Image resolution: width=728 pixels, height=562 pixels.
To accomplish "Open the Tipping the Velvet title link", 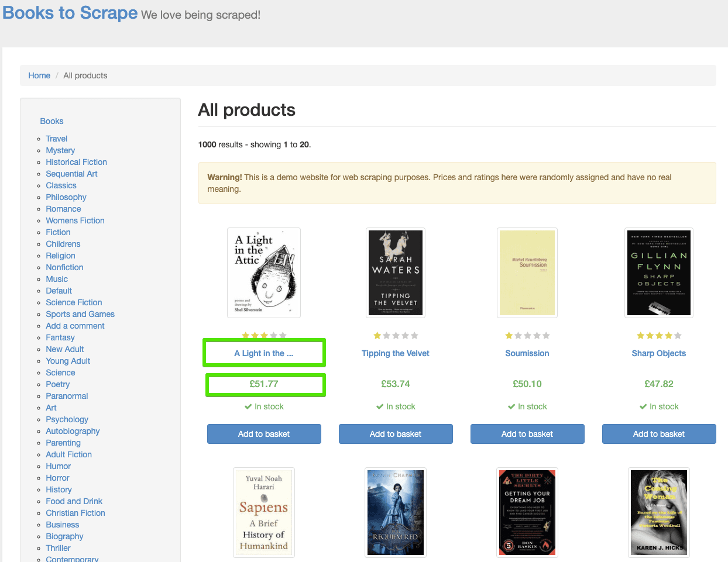I will coord(395,353).
